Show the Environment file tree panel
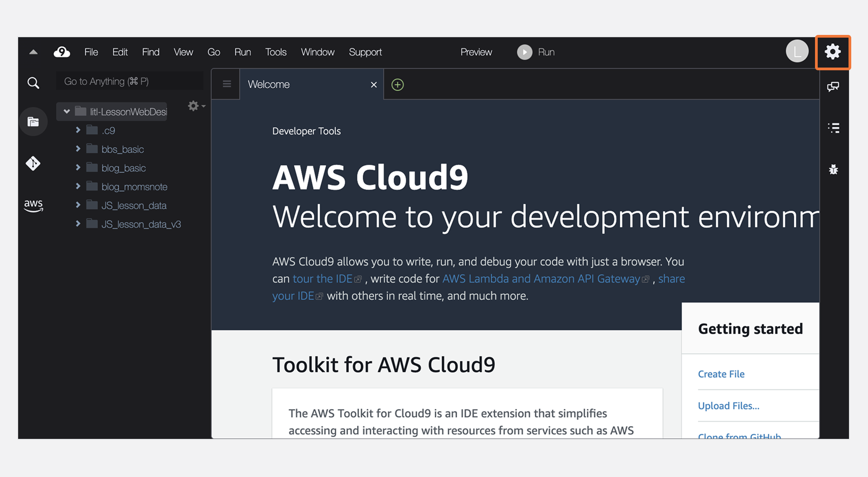 pyautogui.click(x=33, y=122)
